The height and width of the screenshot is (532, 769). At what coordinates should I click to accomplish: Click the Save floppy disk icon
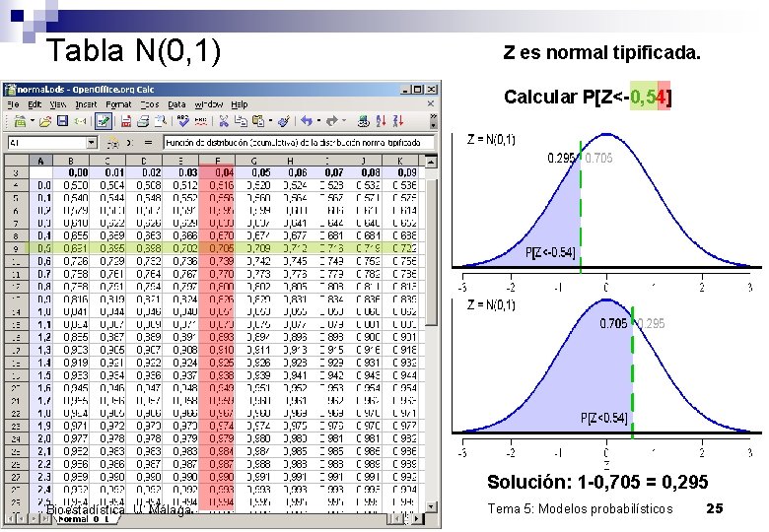pyautogui.click(x=63, y=120)
